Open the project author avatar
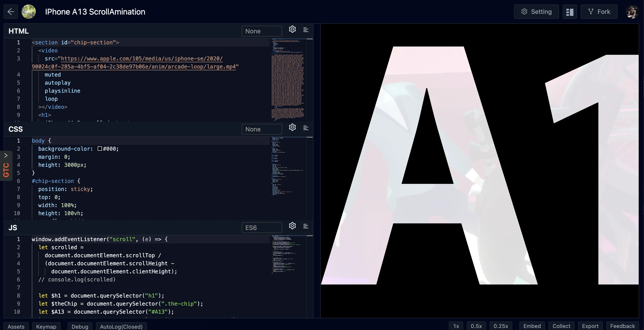 pos(29,11)
